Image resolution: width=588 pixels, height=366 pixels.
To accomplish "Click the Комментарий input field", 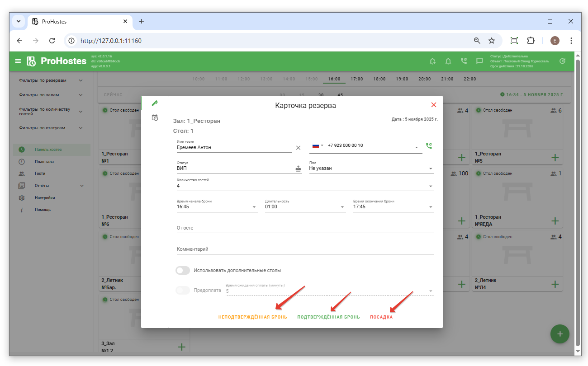I will [305, 249].
